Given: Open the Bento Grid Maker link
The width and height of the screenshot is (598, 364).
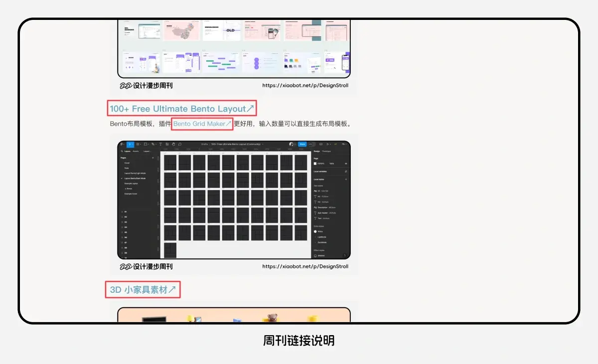Looking at the screenshot, I should [x=202, y=123].
